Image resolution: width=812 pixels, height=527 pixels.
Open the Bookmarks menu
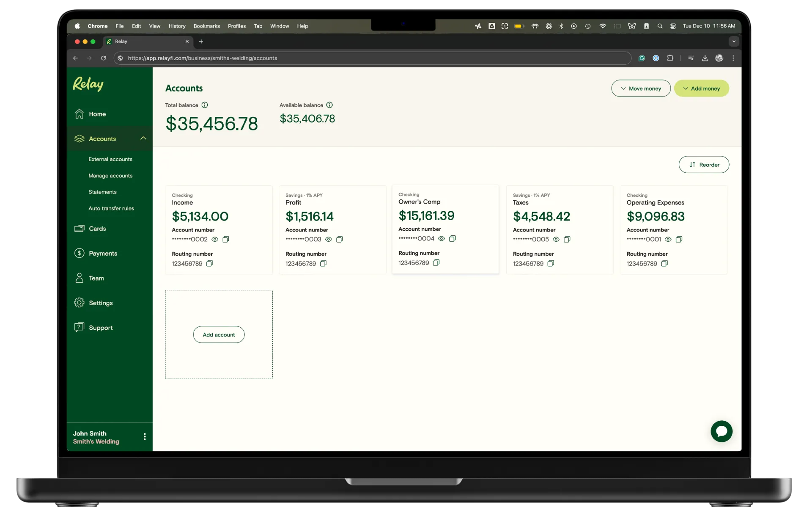206,26
